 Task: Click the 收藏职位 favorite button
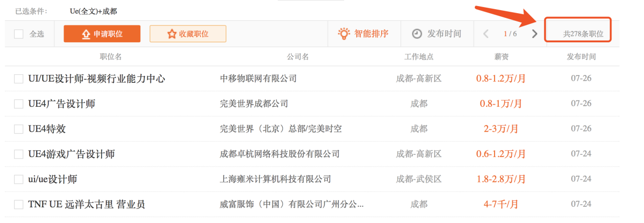188,34
